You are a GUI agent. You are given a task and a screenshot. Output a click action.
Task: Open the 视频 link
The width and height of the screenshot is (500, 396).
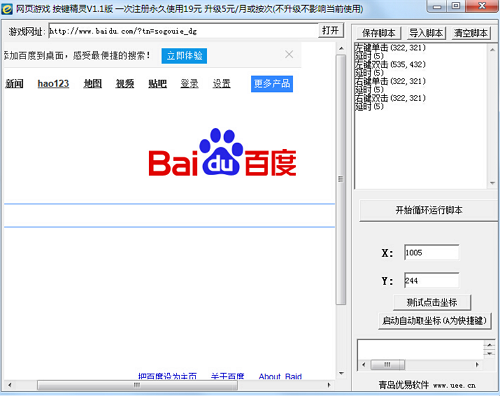125,84
